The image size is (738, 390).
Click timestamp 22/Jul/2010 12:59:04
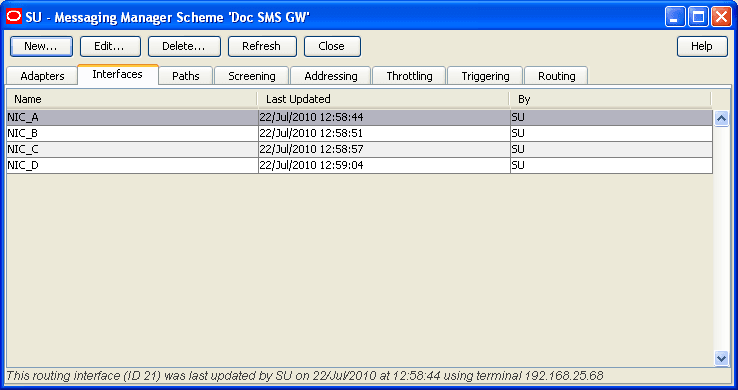tap(311, 166)
